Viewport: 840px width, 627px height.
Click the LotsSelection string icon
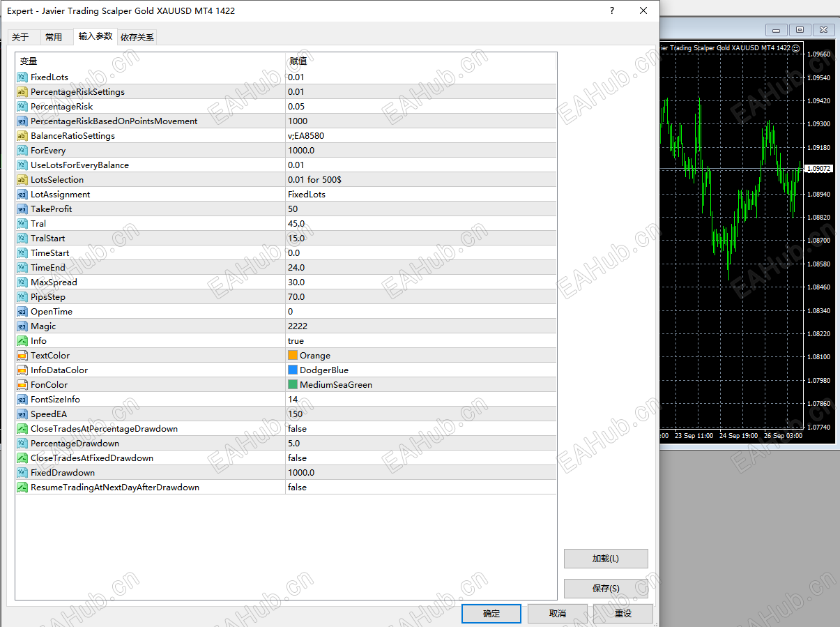pyautogui.click(x=22, y=180)
